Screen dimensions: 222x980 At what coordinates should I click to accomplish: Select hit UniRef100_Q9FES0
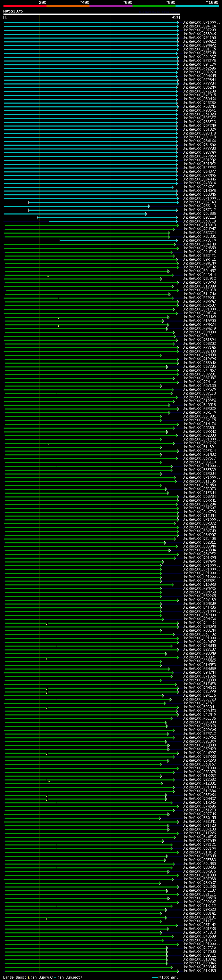click(199, 64)
